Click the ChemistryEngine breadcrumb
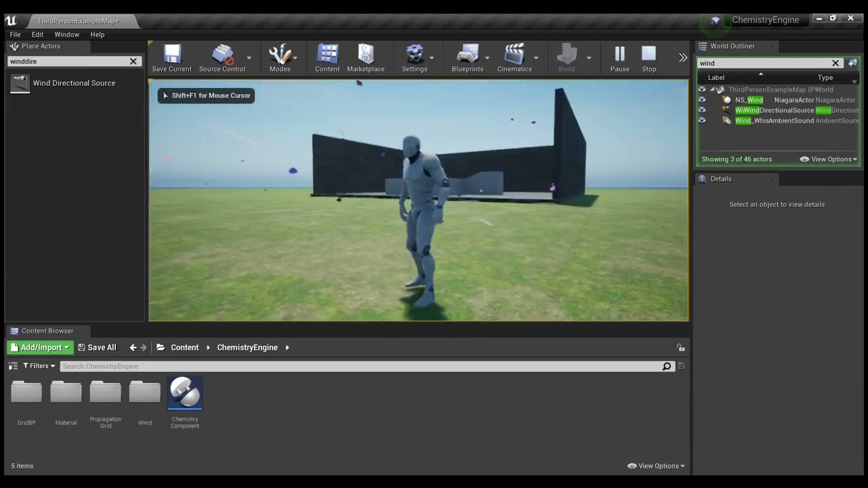Viewport: 868px width, 488px height. [248, 347]
